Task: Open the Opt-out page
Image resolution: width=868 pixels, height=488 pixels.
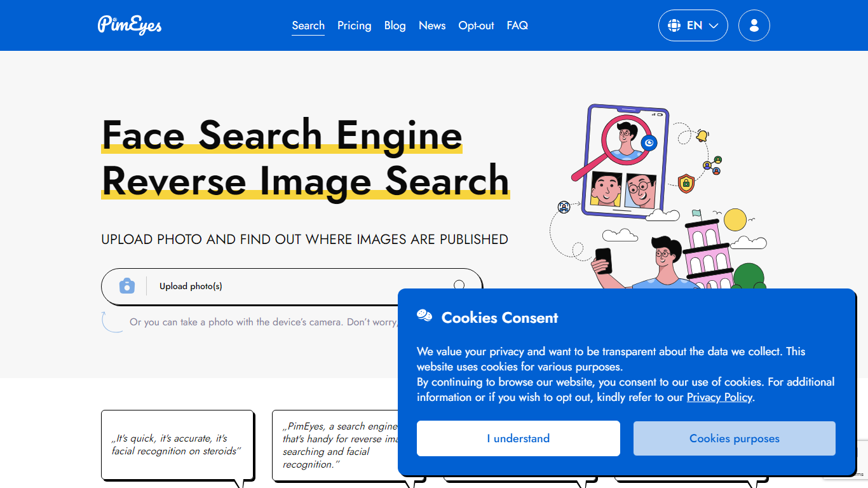Action: pyautogui.click(x=476, y=25)
